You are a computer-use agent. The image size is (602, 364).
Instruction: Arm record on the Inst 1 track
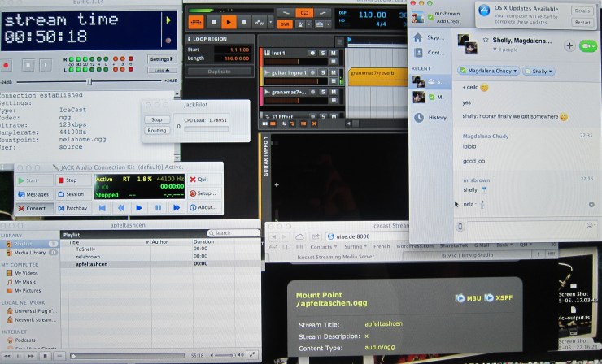click(313, 54)
